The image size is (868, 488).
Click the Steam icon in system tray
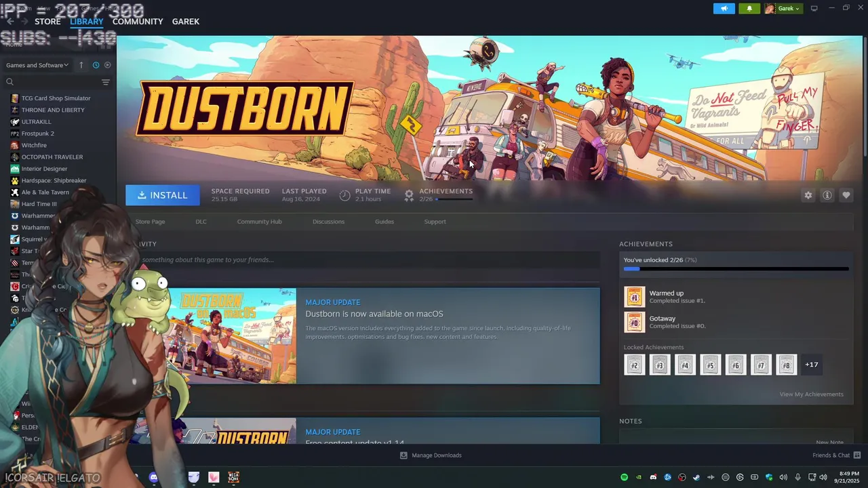(x=696, y=477)
